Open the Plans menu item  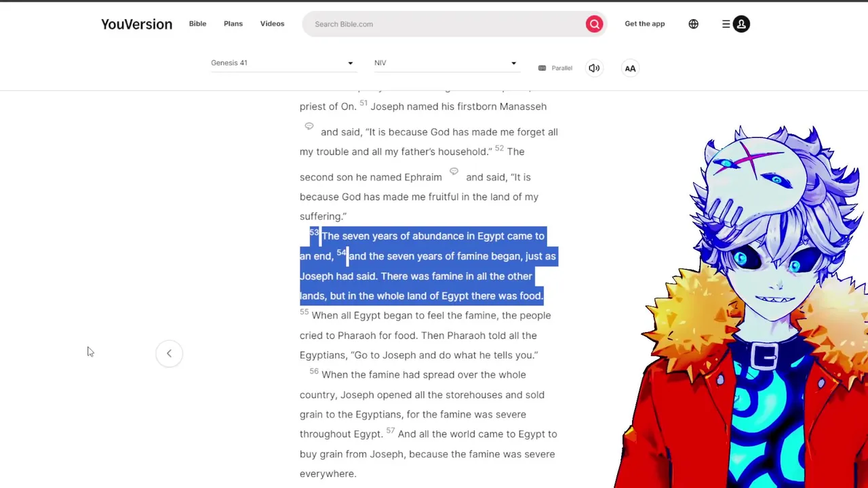coord(233,24)
